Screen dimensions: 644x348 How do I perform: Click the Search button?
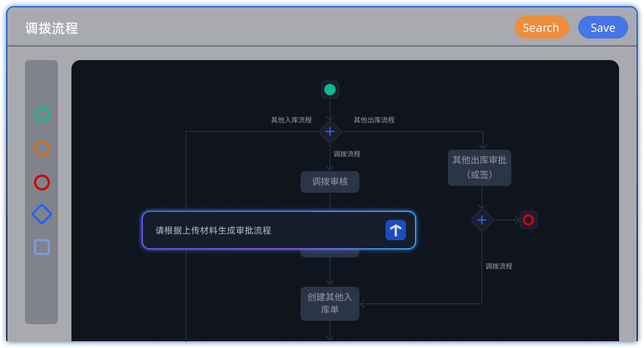pyautogui.click(x=541, y=27)
